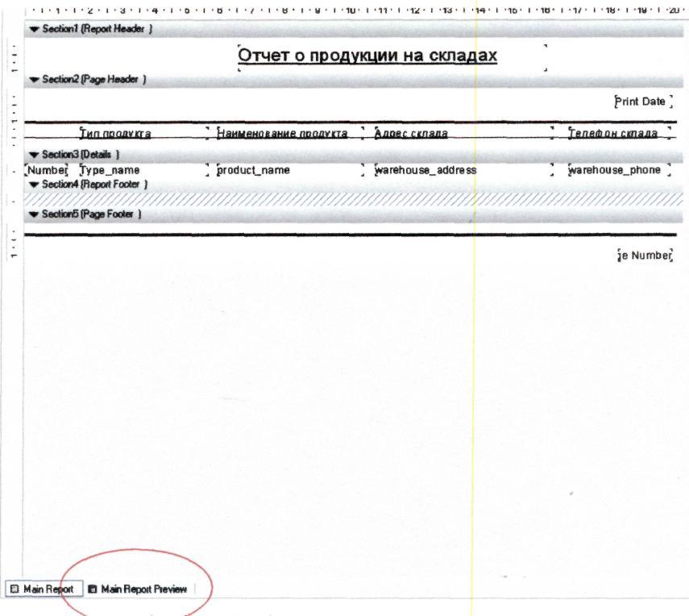Image resolution: width=689 pixels, height=616 pixels.
Task: Open Main Report Preview tab
Action: click(138, 589)
